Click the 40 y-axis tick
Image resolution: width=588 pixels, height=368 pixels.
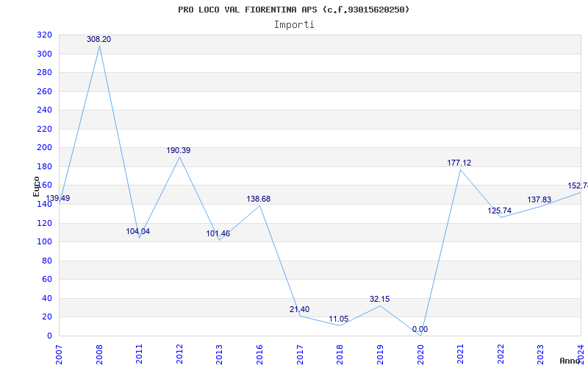(47, 298)
